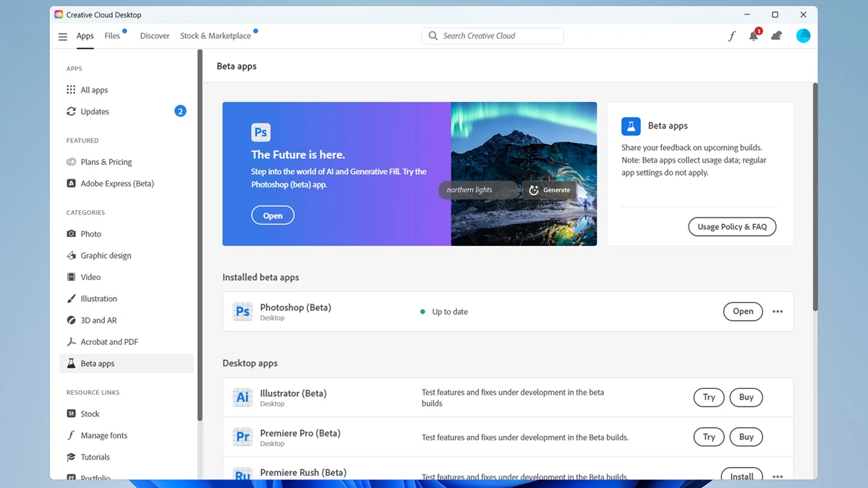Open more options for Photoshop (Beta)
The image size is (868, 488).
pyautogui.click(x=778, y=312)
